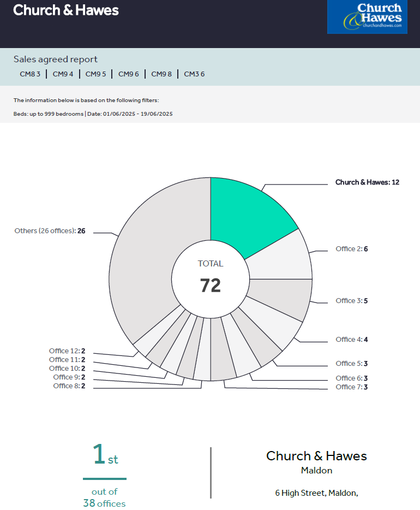
Task: Click the Office 2: 6 label
Action: tap(351, 249)
